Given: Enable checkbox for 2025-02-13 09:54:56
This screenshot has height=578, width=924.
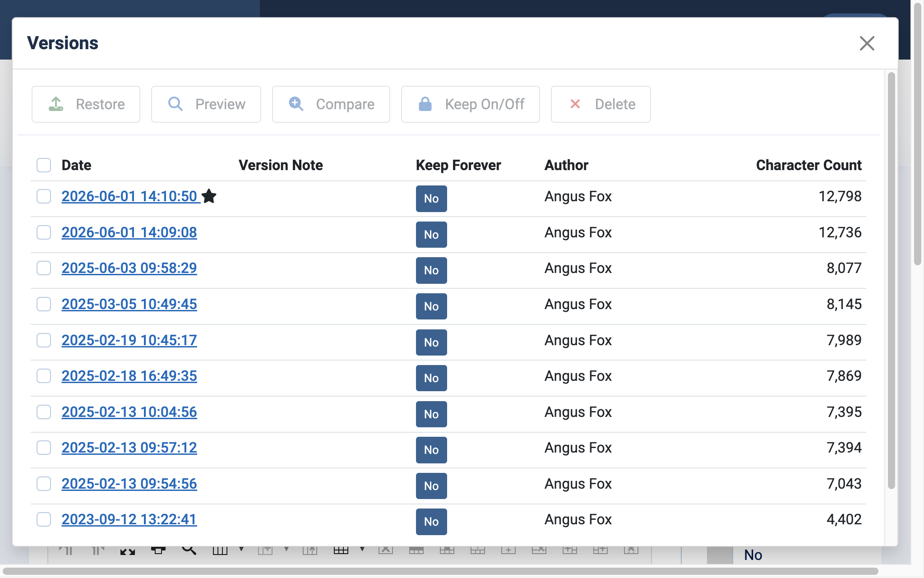Looking at the screenshot, I should pos(44,484).
